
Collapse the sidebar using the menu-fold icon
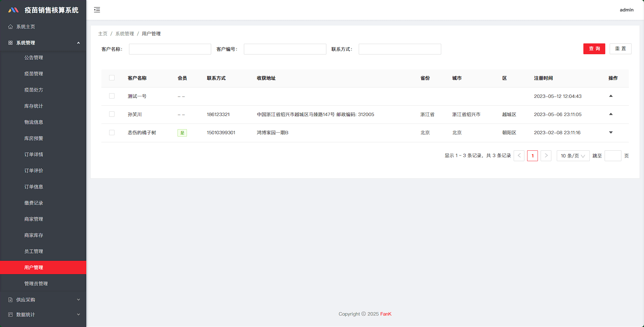(97, 10)
